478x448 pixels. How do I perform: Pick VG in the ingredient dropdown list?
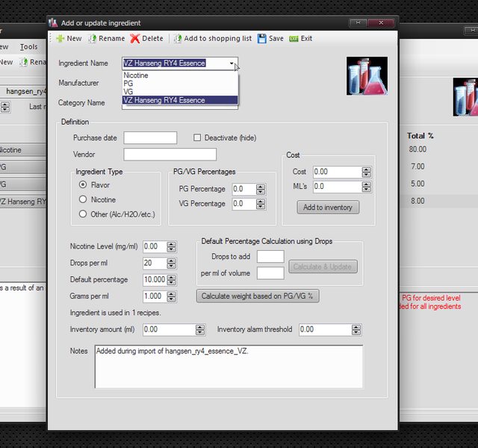click(128, 92)
